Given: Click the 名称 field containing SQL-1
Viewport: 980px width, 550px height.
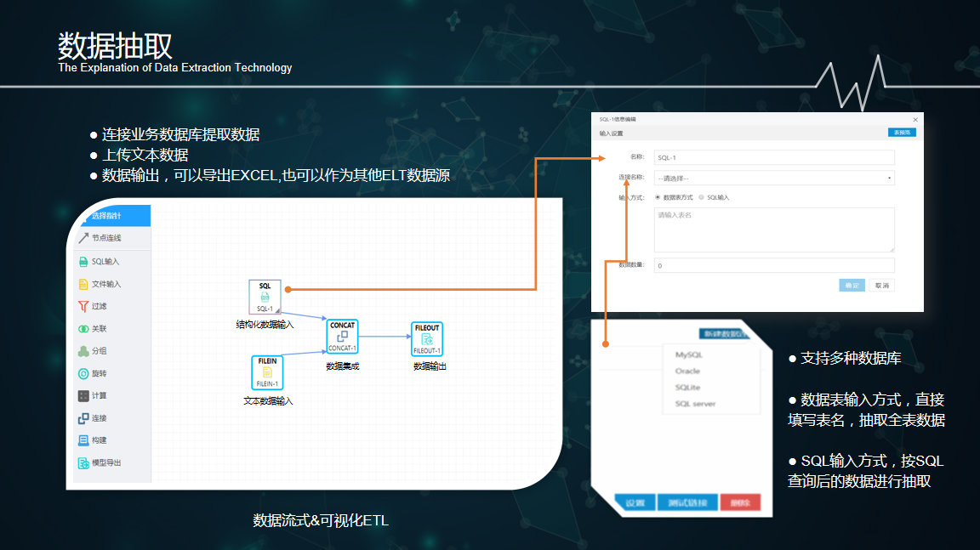Looking at the screenshot, I should (773, 157).
